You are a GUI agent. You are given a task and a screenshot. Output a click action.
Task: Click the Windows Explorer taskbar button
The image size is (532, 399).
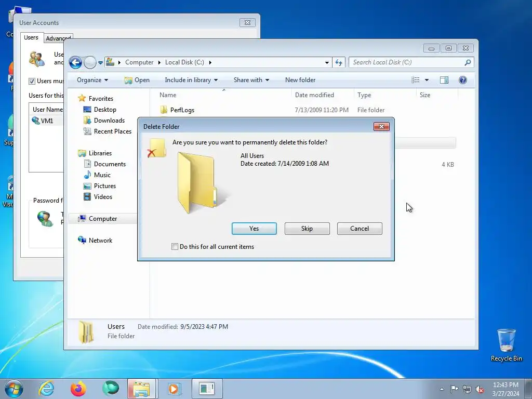tap(142, 389)
